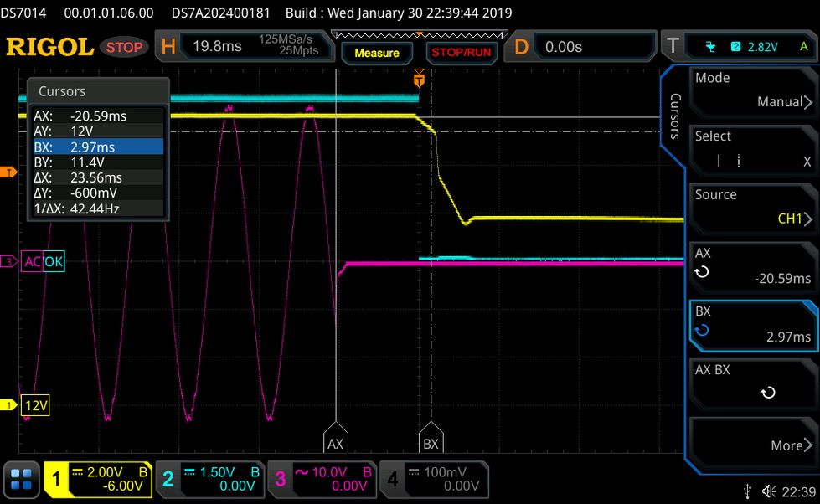This screenshot has height=504, width=820.
Task: Tap the BX cursor handle
Action: point(431,438)
